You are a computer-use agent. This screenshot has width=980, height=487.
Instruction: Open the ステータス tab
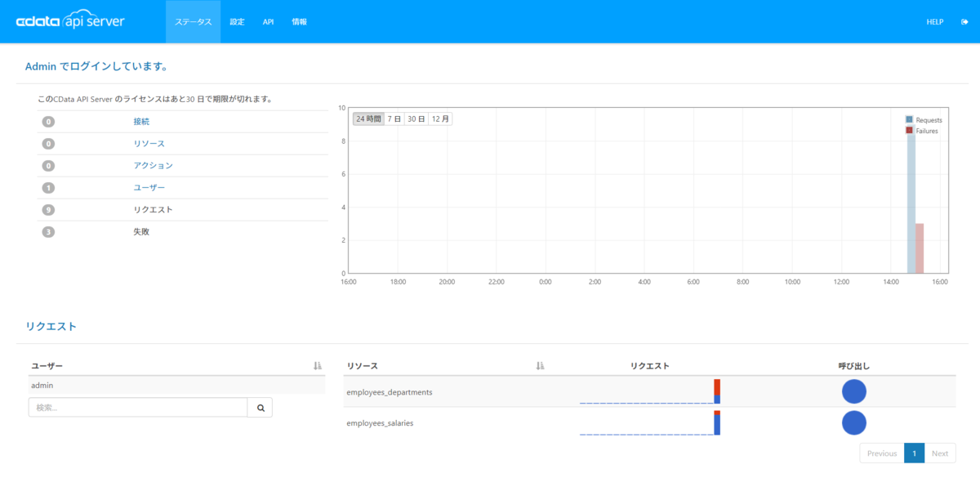click(x=193, y=22)
